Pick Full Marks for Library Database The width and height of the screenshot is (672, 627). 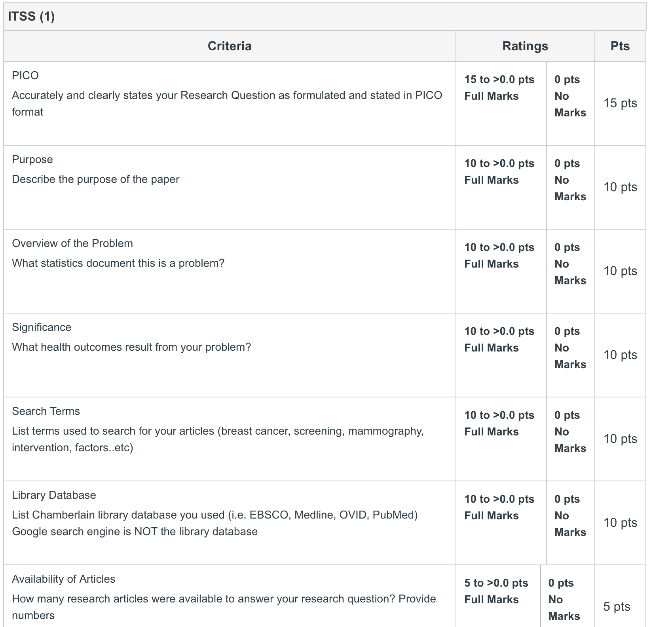pos(501,523)
